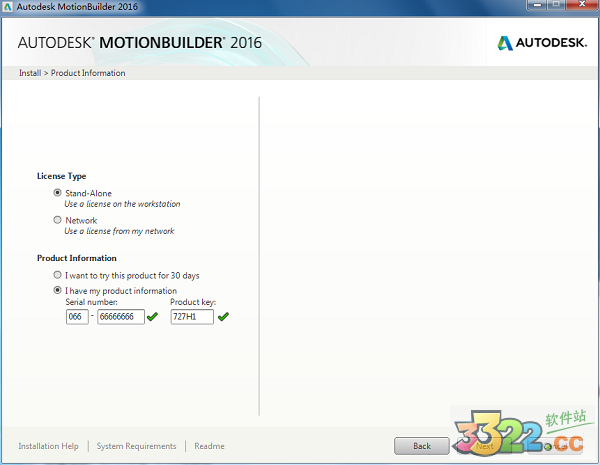Choose the 30-day trial radio button
The image size is (600, 465).
57,275
